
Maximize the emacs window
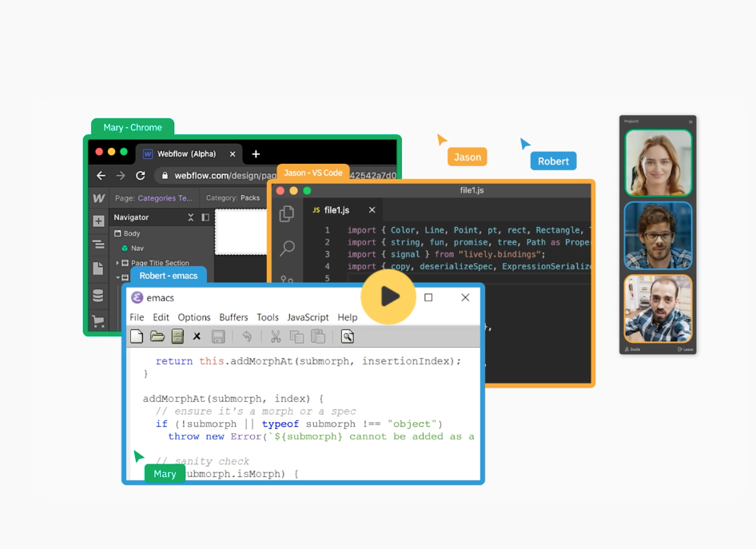coord(428,297)
